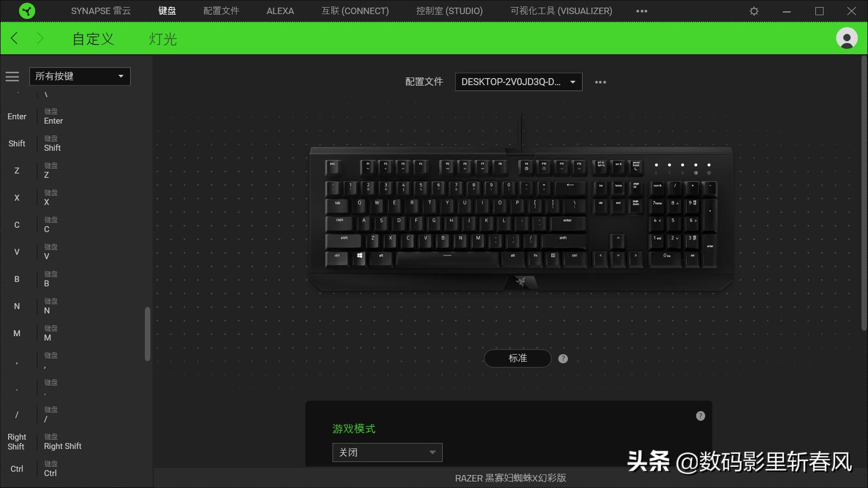Open the 配置文件 profile dropdown
The image size is (868, 488).
(x=519, y=82)
